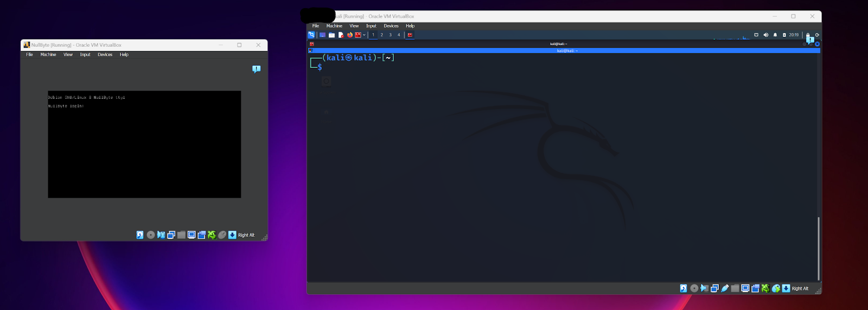
Task: Click the 20:19 clock in Kali panel
Action: click(x=794, y=35)
